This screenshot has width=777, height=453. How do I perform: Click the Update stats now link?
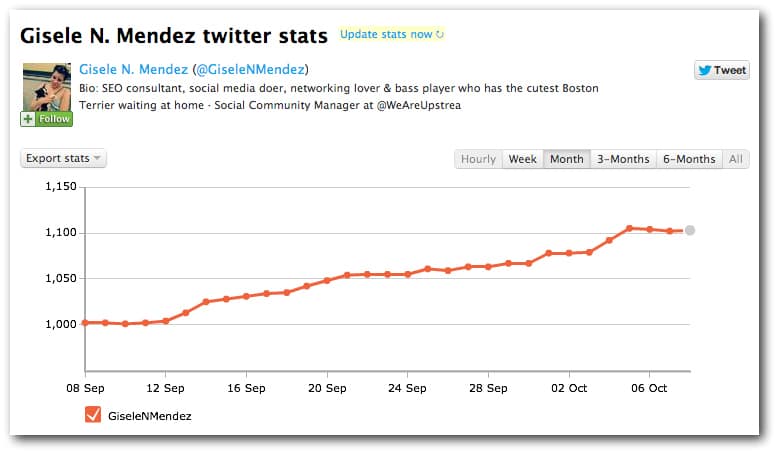386,34
